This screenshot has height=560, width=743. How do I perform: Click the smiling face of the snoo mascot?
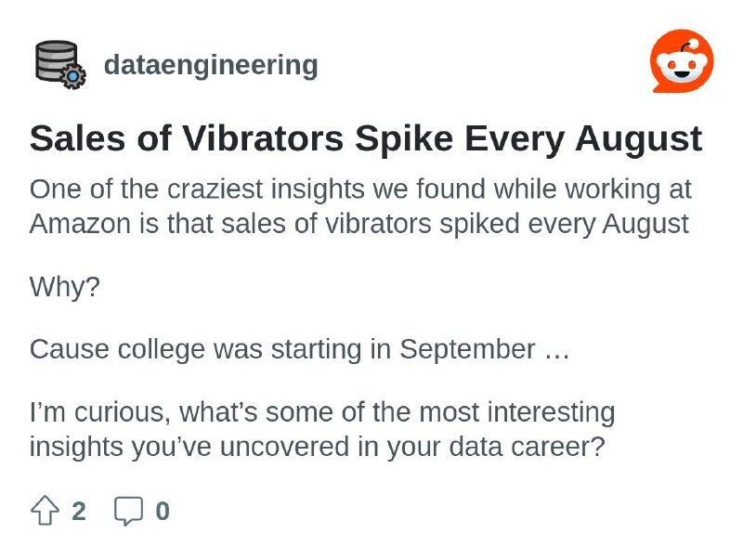coord(684,65)
